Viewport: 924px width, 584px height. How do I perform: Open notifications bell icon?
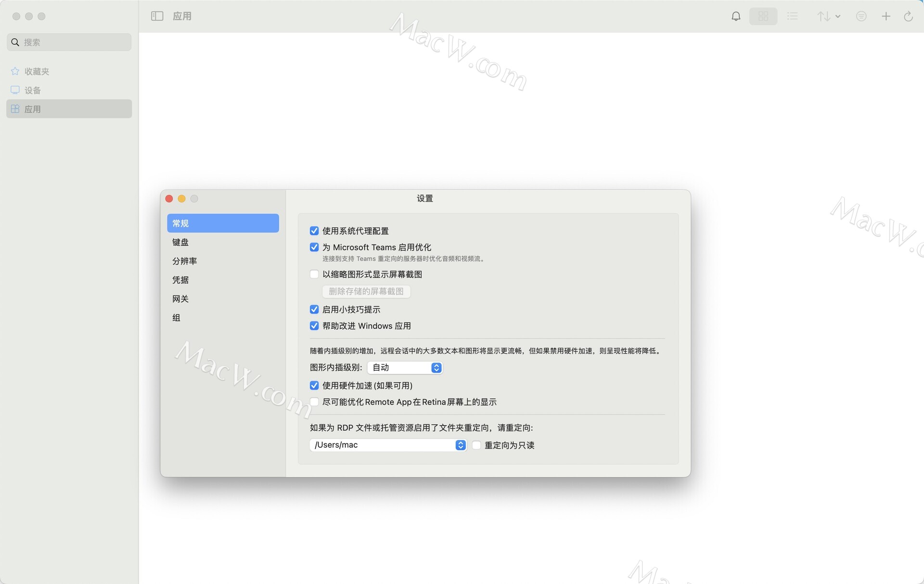pos(736,16)
